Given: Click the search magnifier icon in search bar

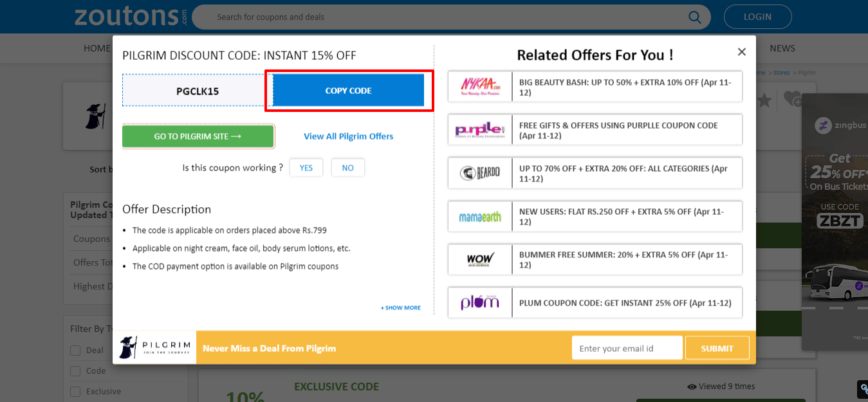Looking at the screenshot, I should pos(694,17).
